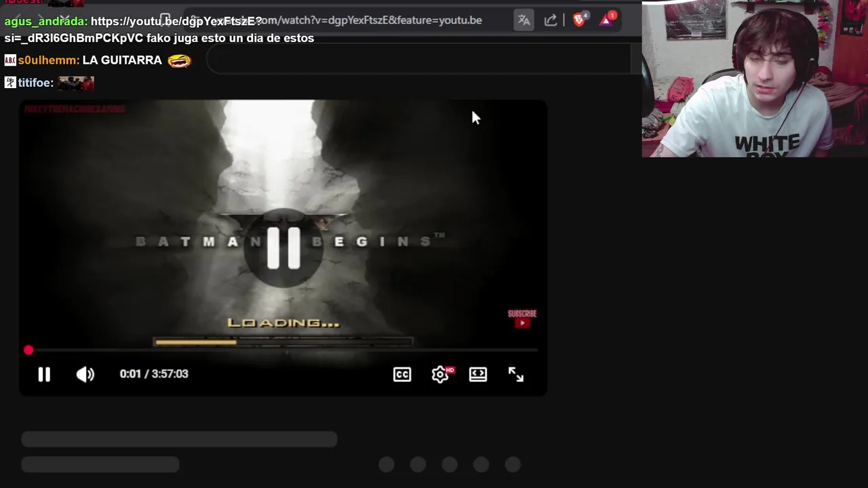The image size is (868, 488).
Task: Click the webcam overlay of the streamer
Action: (755, 79)
